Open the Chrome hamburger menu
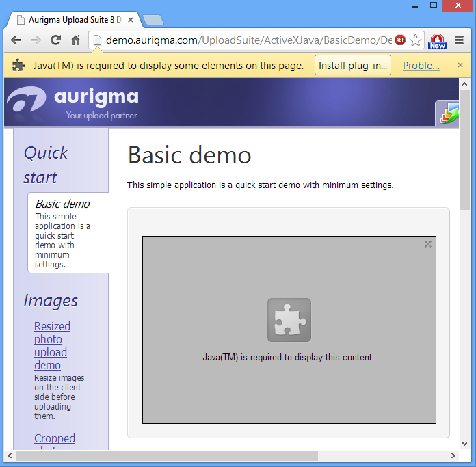 point(460,40)
